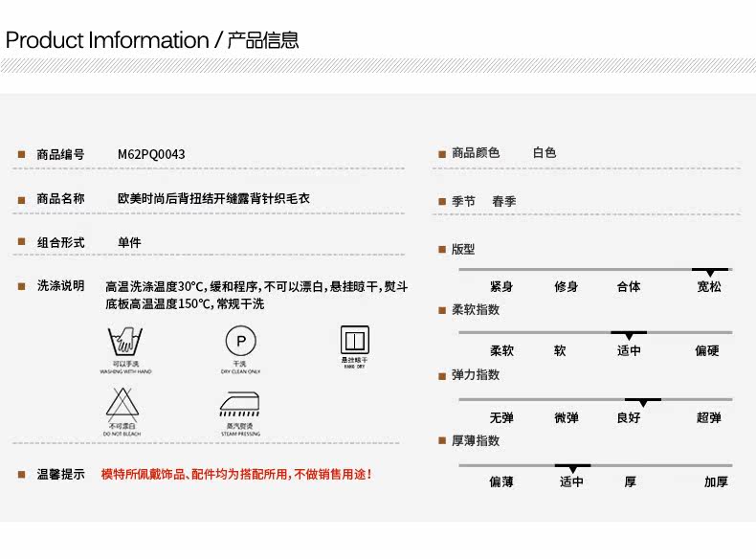This screenshot has height=559, width=756.
Task: Click the washing instruction line starting 高温洗涤温度30℃
Action: tap(256, 287)
